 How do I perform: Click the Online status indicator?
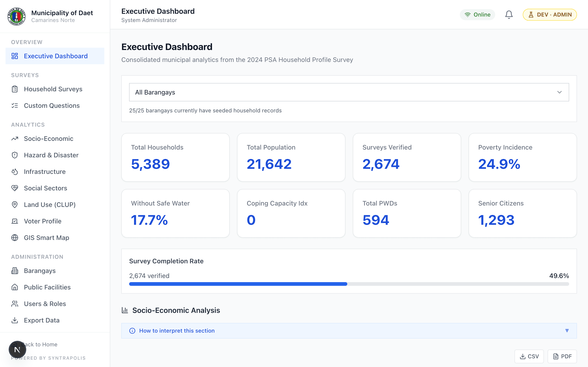point(477,14)
